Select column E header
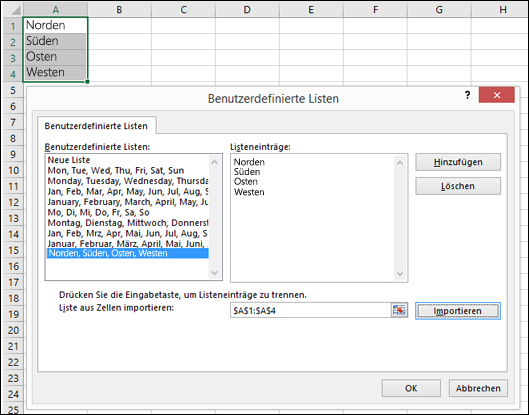Screen dimensions: 529x415 (311, 9)
